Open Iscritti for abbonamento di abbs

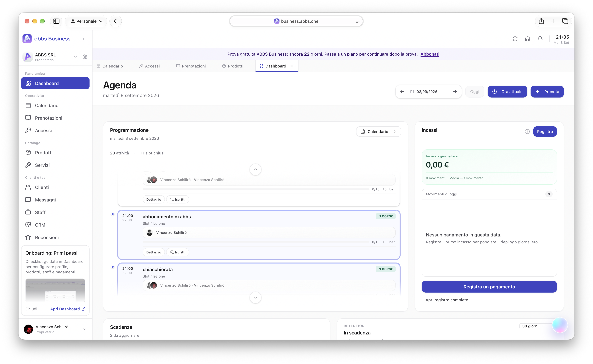click(178, 252)
